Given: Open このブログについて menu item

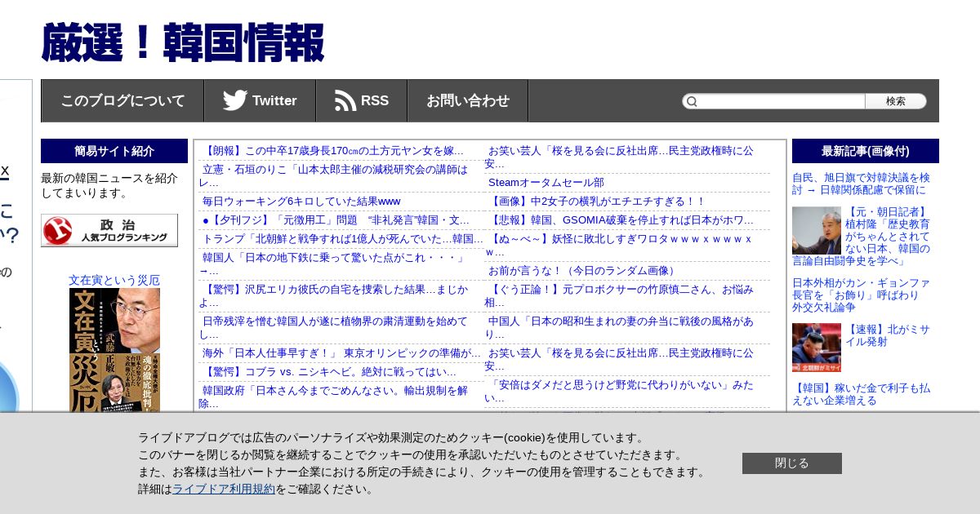Looking at the screenshot, I should point(122,100).
